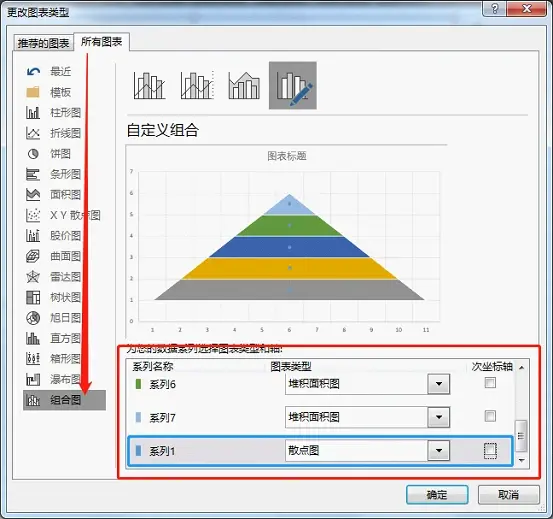
Task: Toggle secondary axis for 系列1
Action: point(490,451)
